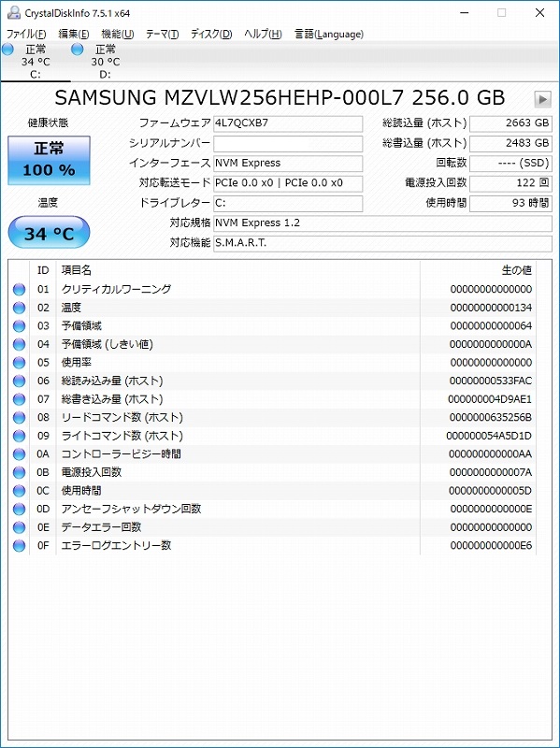Click the firmware field 4L7QCXB7
Image resolution: width=560 pixels, height=748 pixels.
288,123
